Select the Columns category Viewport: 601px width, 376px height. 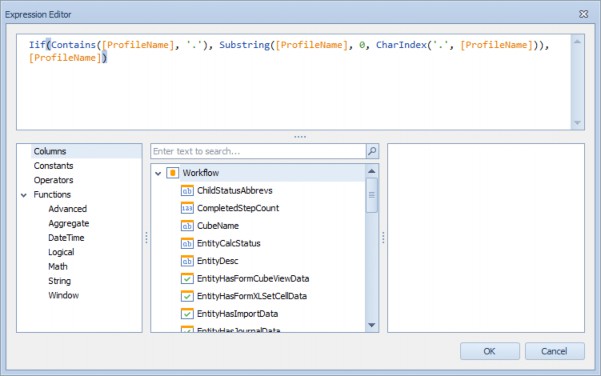[50, 151]
